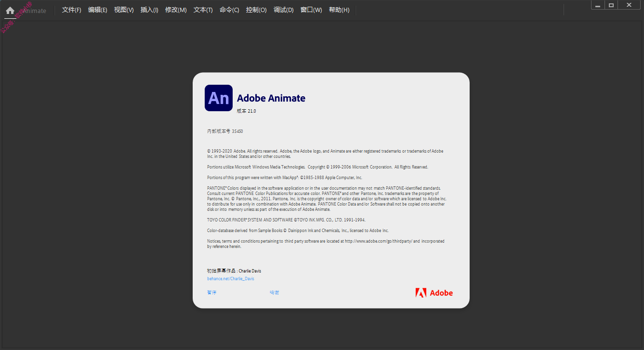Click the PANTONE Colors paragraph

coord(327,199)
